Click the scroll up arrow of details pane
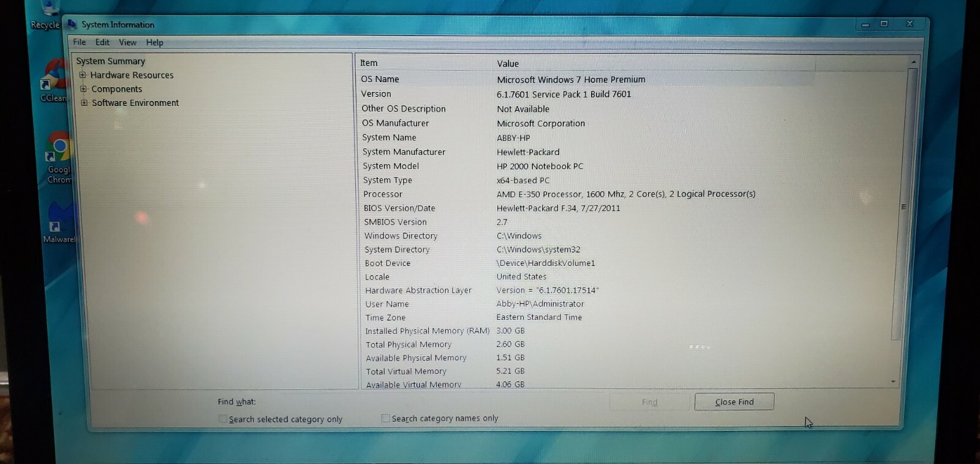The width and height of the screenshot is (980, 464). click(913, 62)
